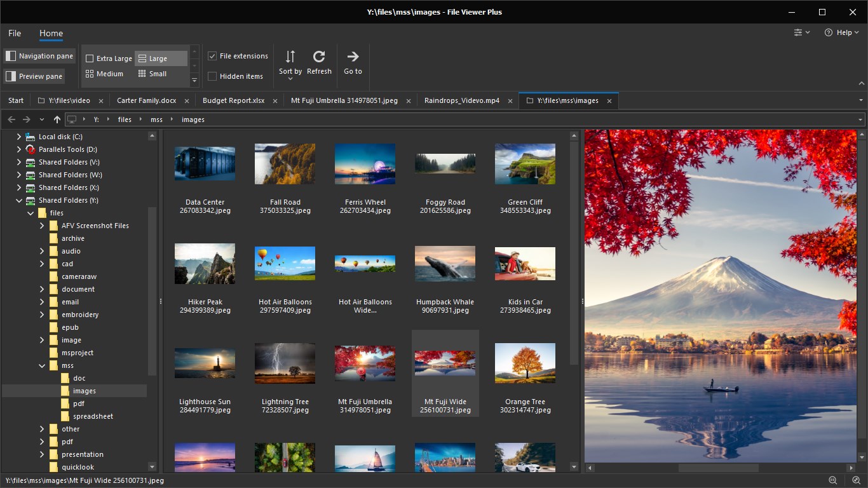Viewport: 868px width, 488px height.
Task: Uncheck the File extensions checkbox
Action: [212, 56]
